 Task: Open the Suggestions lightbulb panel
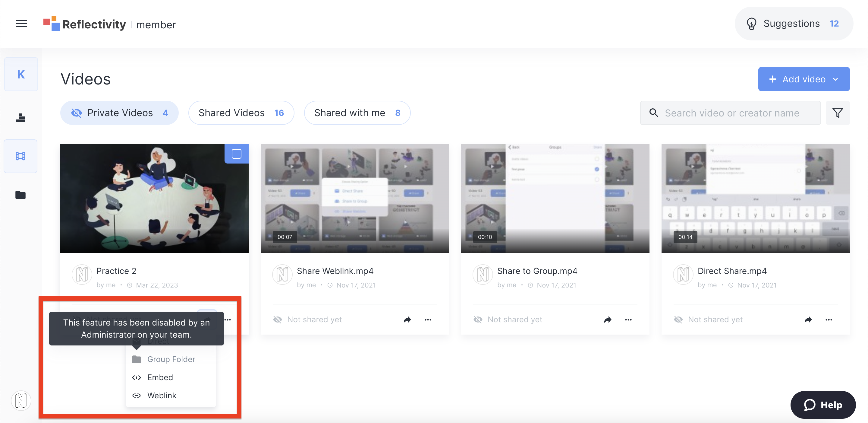(x=794, y=24)
